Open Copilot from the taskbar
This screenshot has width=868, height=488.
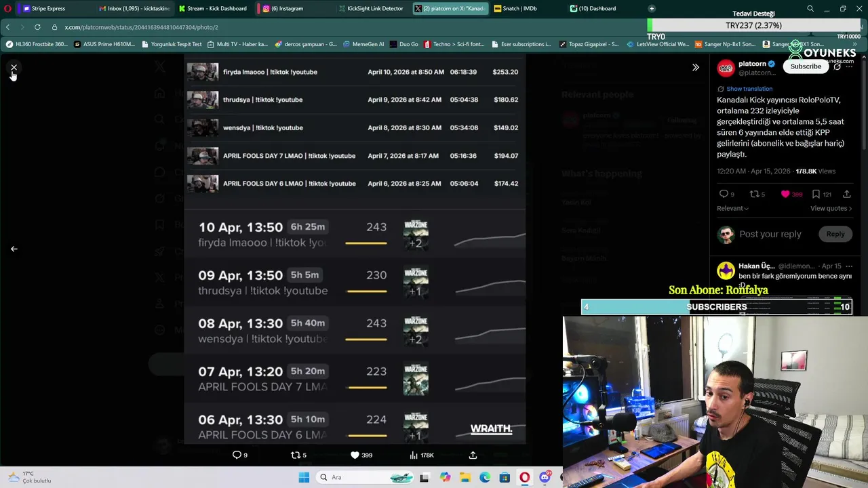point(445,477)
